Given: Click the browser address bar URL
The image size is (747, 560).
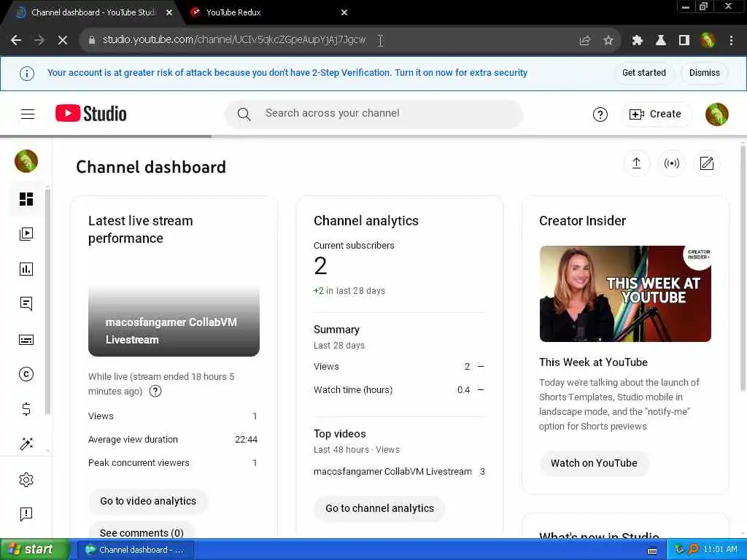Looking at the screenshot, I should 234,40.
